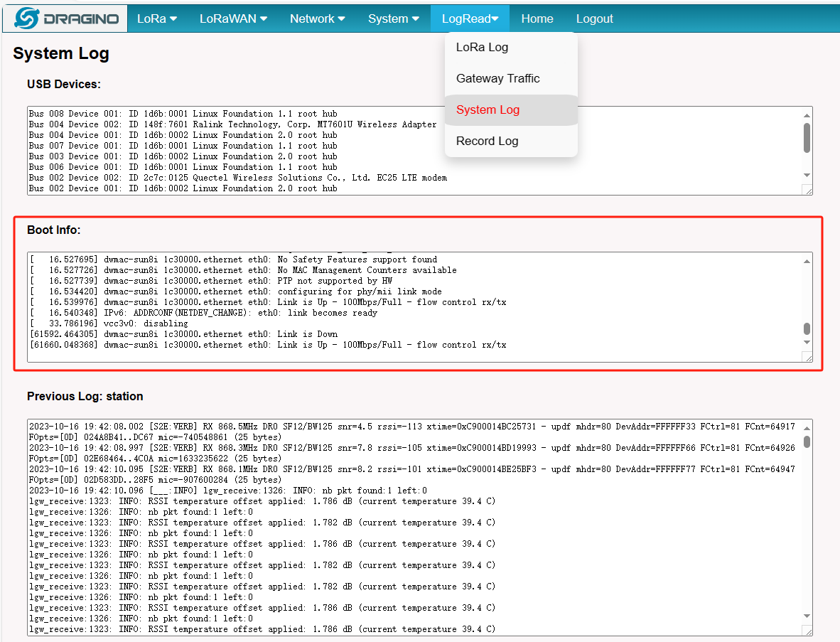Click the 'Boot Info:' label
Viewport: 840px width, 642px height.
click(53, 230)
